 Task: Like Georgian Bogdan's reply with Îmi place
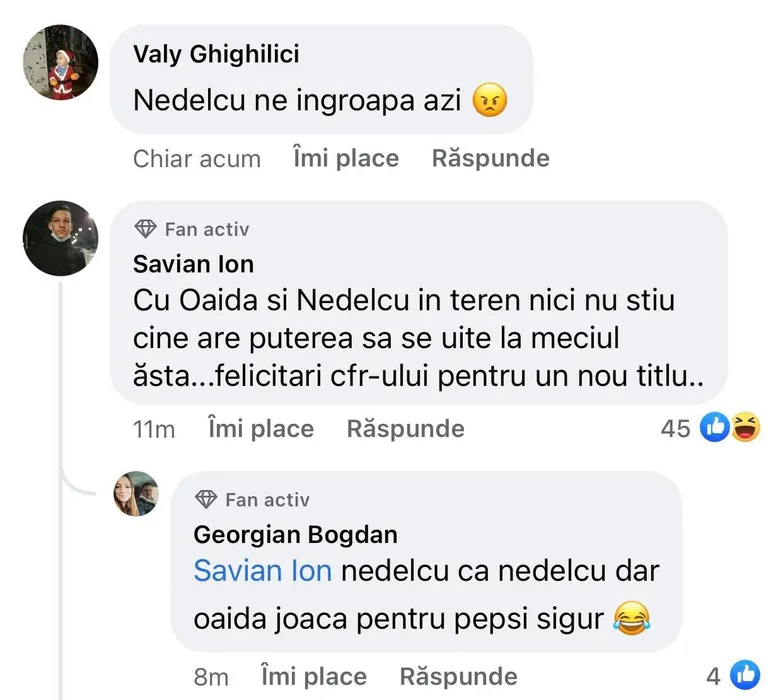313,677
